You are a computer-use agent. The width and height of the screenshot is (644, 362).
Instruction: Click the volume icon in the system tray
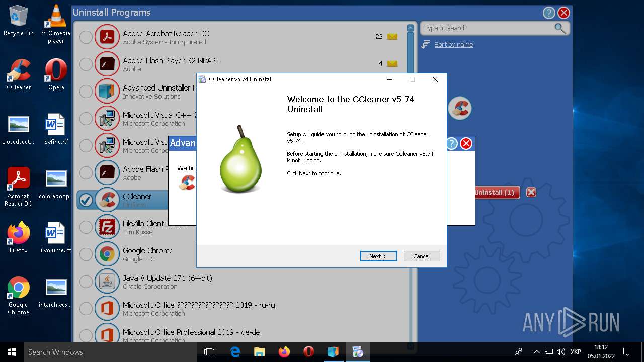(560, 352)
